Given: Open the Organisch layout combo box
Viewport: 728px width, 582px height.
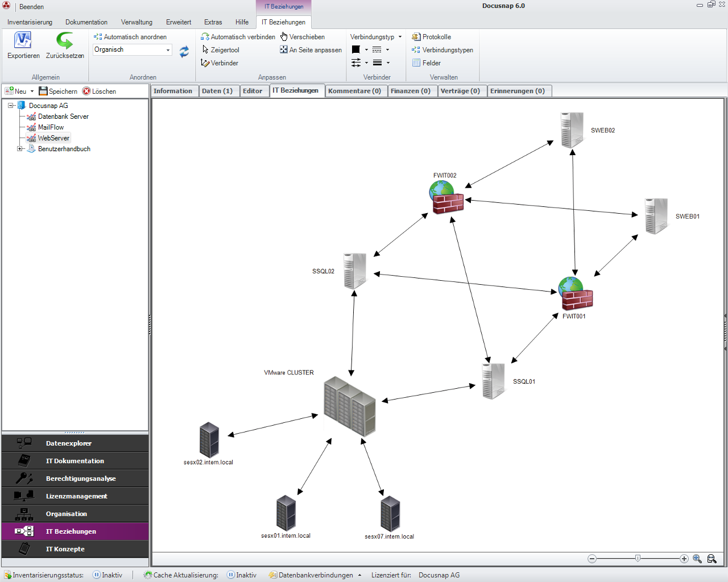Looking at the screenshot, I should (x=133, y=50).
